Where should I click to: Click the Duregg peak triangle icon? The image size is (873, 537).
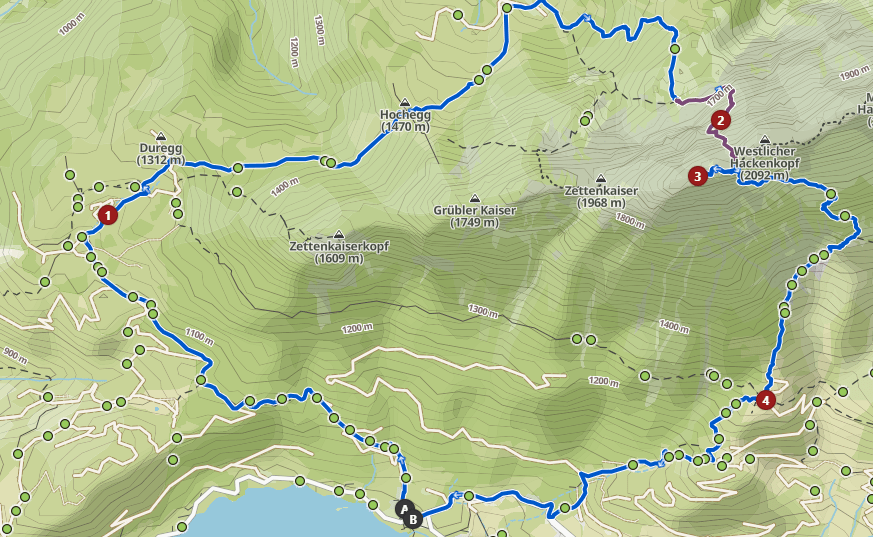(x=161, y=136)
